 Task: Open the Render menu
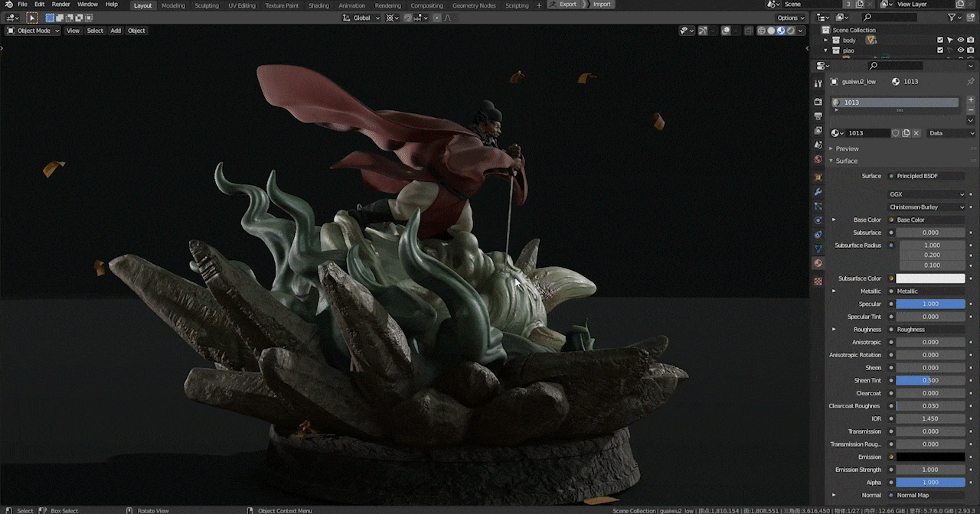click(60, 5)
